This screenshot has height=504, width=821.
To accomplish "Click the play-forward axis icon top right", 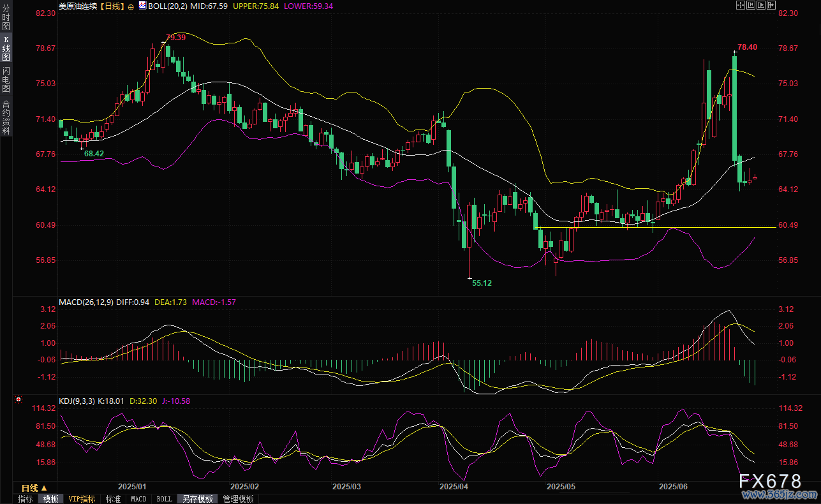I will click(761, 5).
